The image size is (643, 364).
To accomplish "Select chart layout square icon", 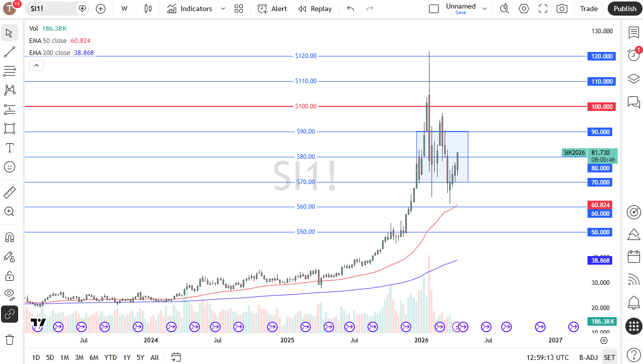I will [434, 9].
